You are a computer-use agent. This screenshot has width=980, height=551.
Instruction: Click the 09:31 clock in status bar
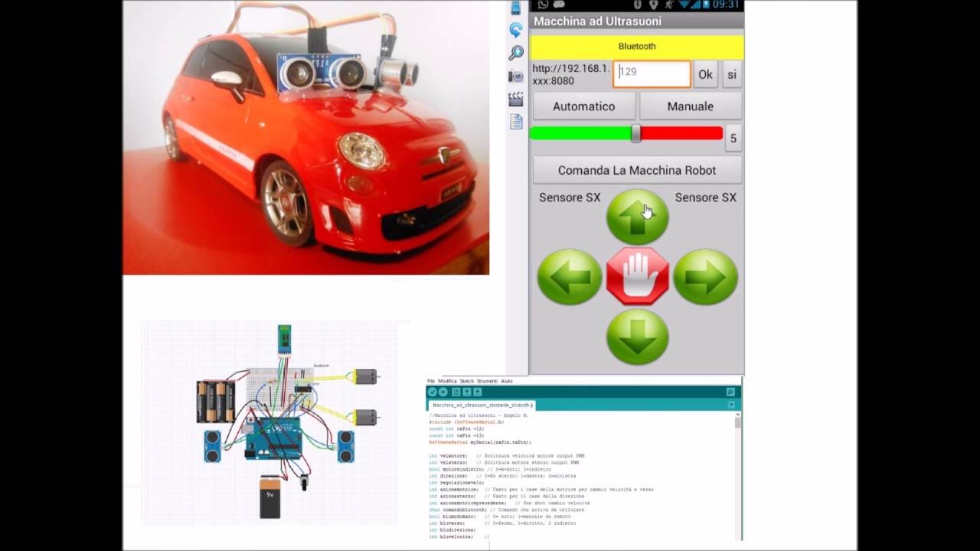(x=726, y=5)
